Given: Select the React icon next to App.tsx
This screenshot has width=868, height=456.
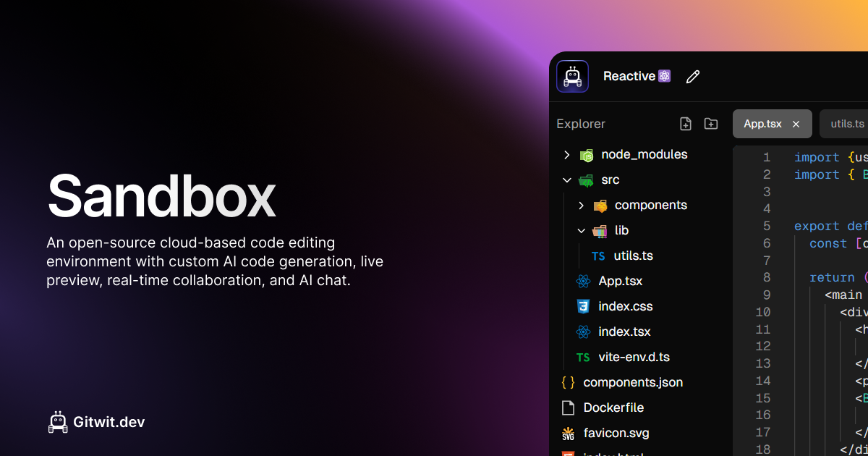Looking at the screenshot, I should [582, 281].
